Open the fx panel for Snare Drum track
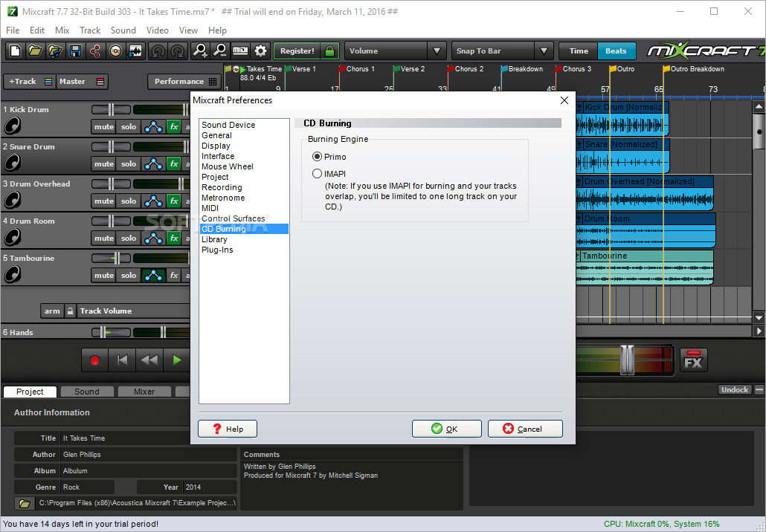Screen dimensions: 766x532 click(x=174, y=163)
